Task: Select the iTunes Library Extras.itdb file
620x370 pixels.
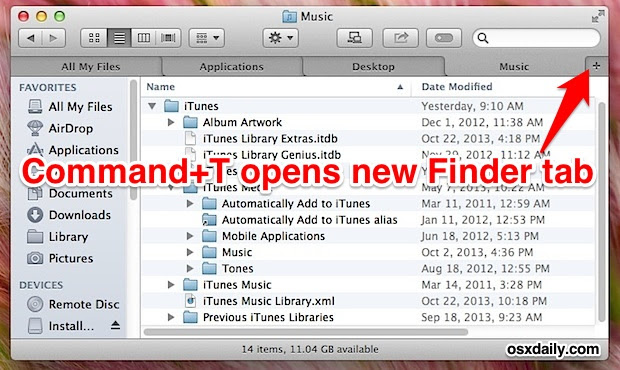Action: [270, 138]
